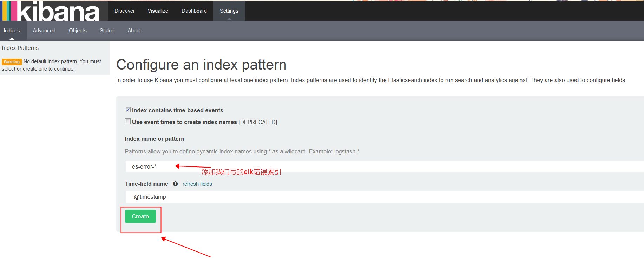View the Status page
Image resolution: width=644 pixels, height=275 pixels.
click(x=107, y=31)
